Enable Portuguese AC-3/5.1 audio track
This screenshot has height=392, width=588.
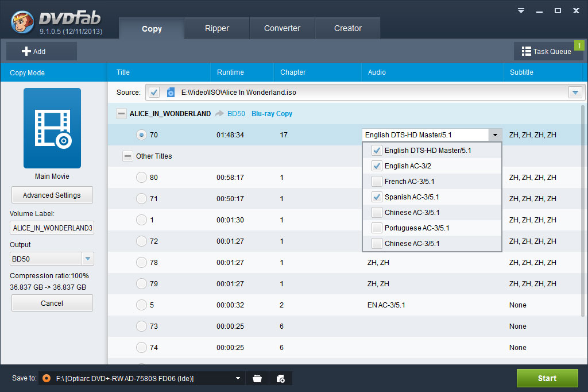pos(377,228)
